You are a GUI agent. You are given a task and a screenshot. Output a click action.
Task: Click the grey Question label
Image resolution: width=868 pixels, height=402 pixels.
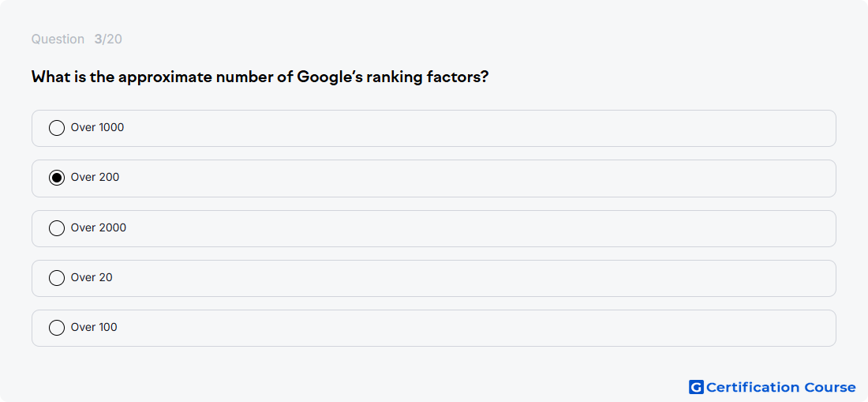[x=58, y=39]
